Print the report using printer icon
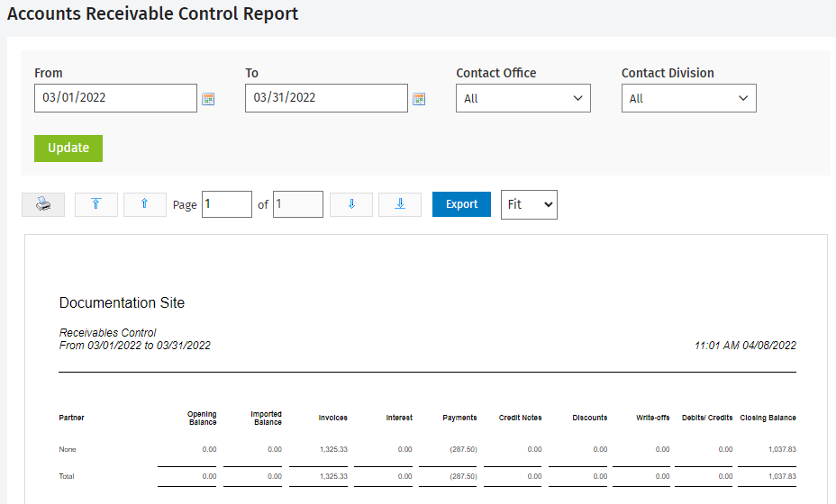Viewport: 836px width, 504px height. click(x=43, y=204)
